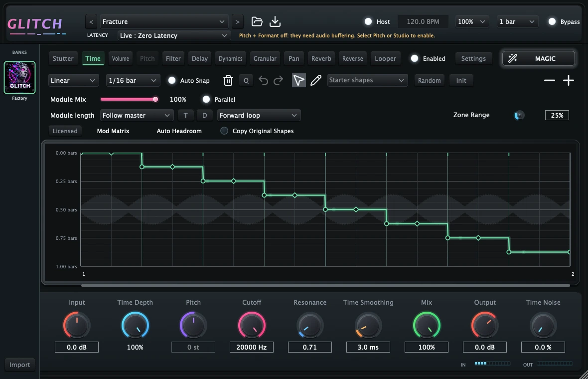Switch to the Looper tab
This screenshot has width=588, height=379.
coord(386,58)
